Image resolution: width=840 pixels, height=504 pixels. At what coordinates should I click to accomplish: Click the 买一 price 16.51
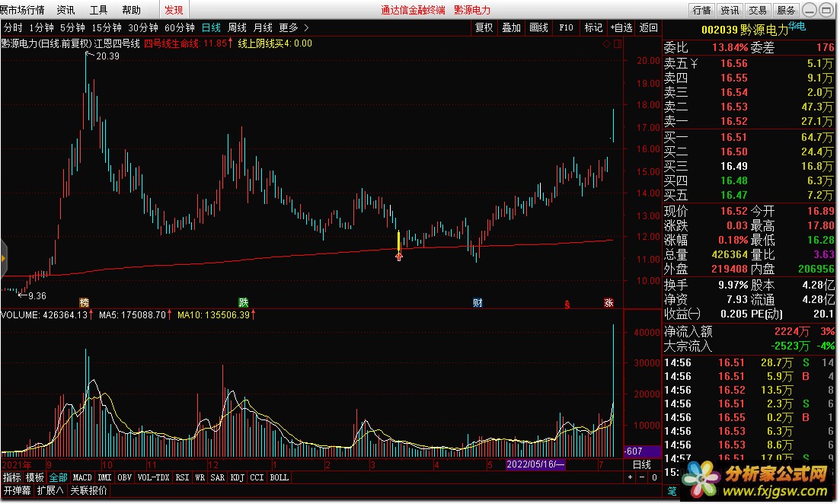coord(734,137)
